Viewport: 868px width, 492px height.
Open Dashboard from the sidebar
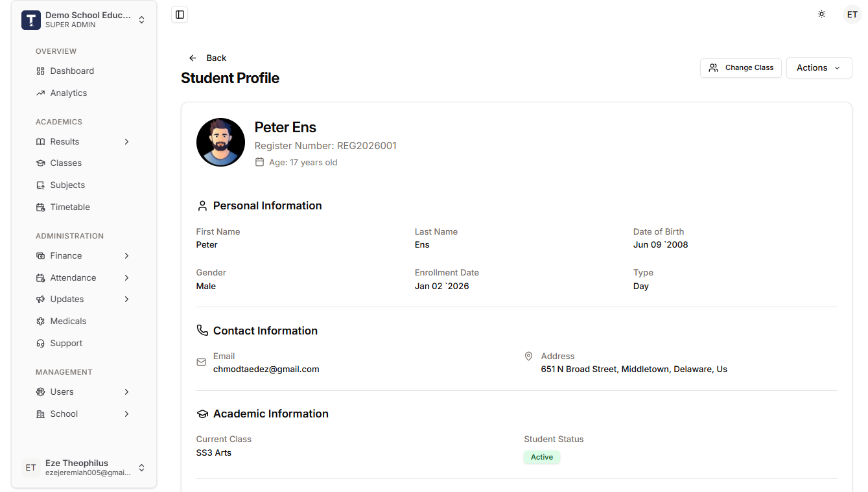click(x=71, y=71)
